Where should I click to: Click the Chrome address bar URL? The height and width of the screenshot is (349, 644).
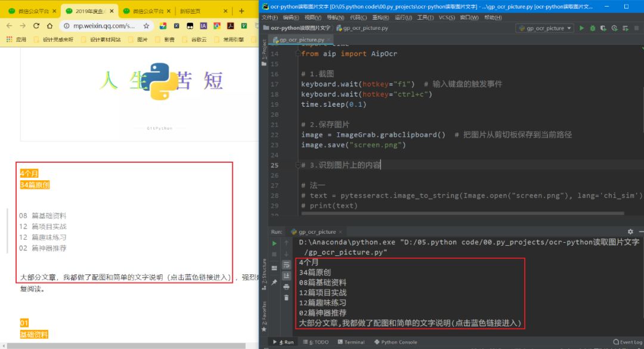point(100,26)
